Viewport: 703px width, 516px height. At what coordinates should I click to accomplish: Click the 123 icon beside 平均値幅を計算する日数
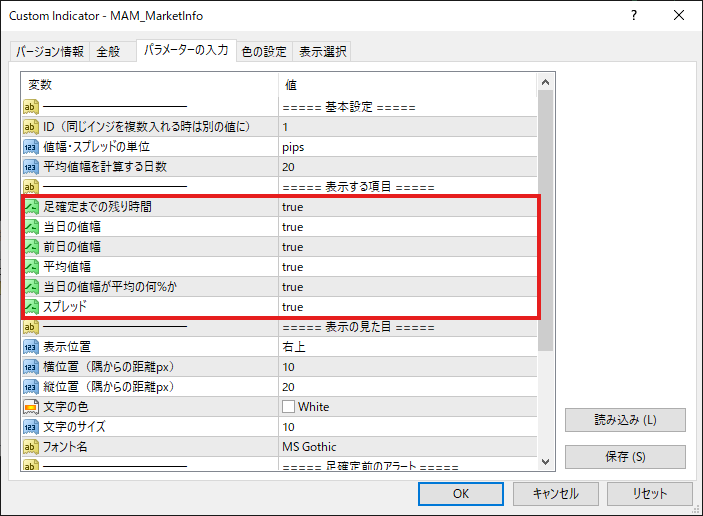point(30,167)
